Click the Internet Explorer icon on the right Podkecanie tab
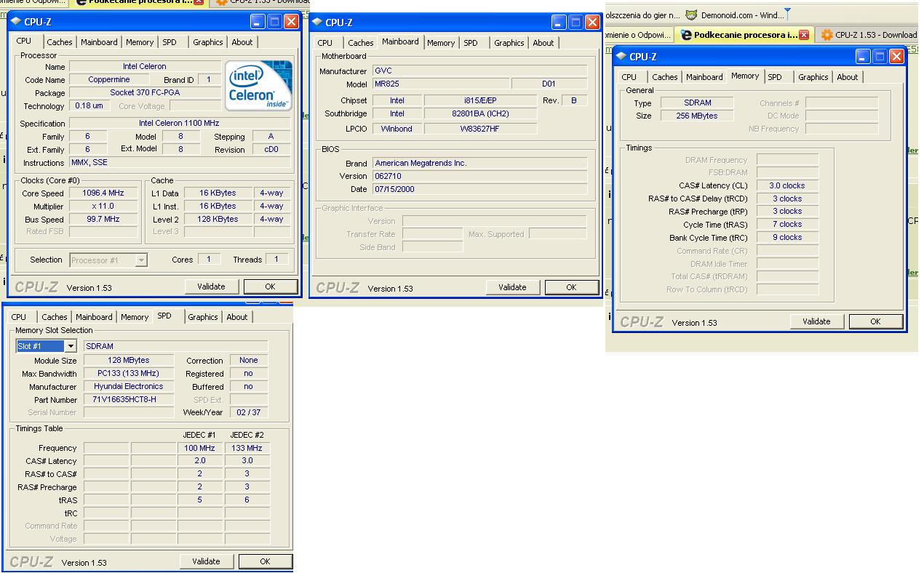This screenshot has height=573, width=924. tap(686, 35)
